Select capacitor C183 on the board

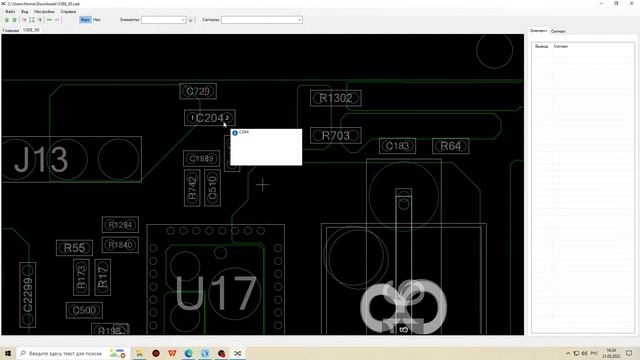tap(397, 146)
